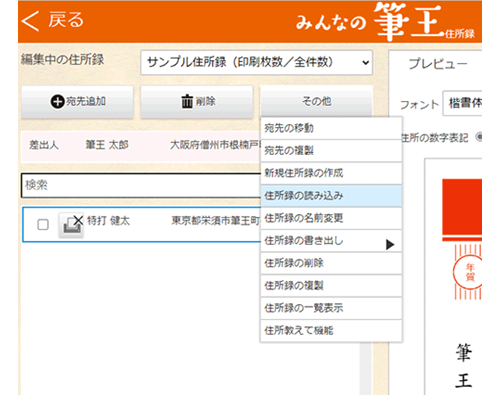The width and height of the screenshot is (500, 395).
Task: Click the plus icon on 宛先追加
Action: pyautogui.click(x=57, y=101)
